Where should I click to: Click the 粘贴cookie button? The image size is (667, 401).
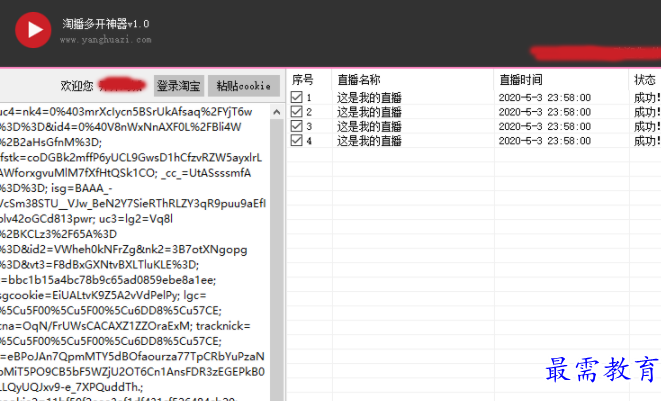(244, 86)
